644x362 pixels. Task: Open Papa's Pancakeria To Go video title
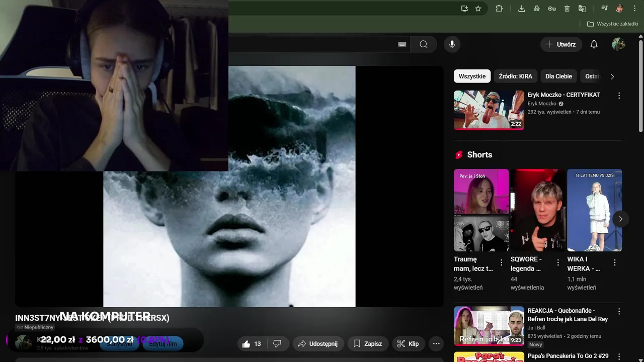click(x=568, y=356)
